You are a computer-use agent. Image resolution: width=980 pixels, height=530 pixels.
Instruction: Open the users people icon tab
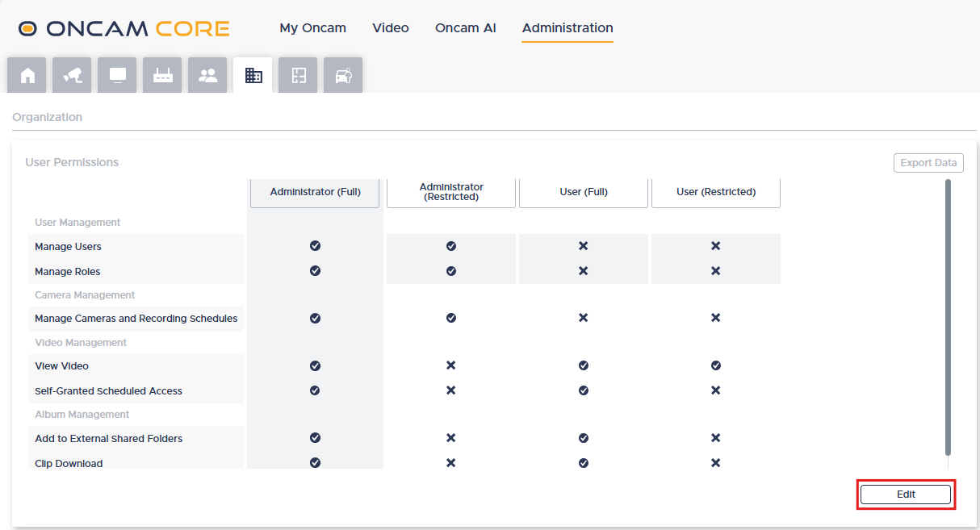tap(208, 75)
